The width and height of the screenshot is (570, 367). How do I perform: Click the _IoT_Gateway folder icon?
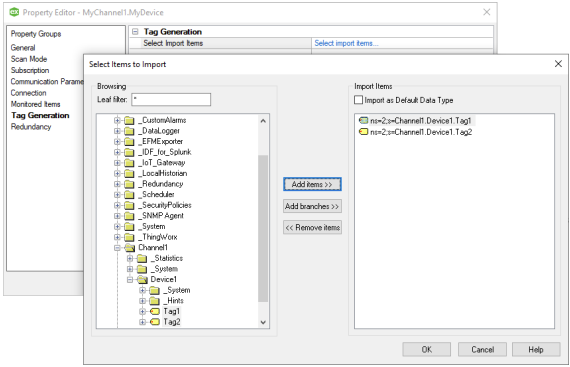coord(129,163)
